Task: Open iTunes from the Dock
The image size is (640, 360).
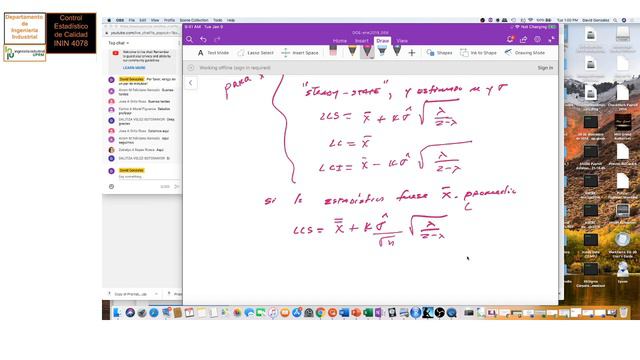Action: click(x=273, y=313)
